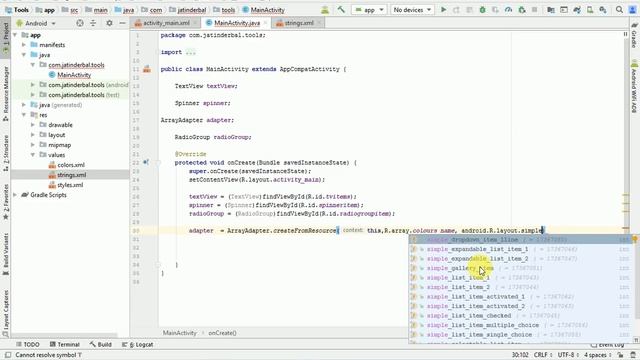Viewport: 640px width, 360px height.
Task: Open Build Variants side panel
Action: tap(6, 254)
